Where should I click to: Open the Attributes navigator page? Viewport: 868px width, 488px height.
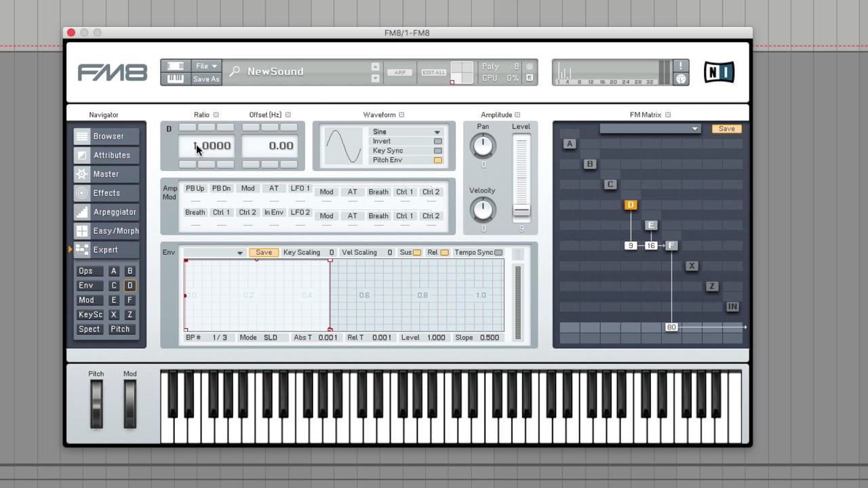point(106,155)
